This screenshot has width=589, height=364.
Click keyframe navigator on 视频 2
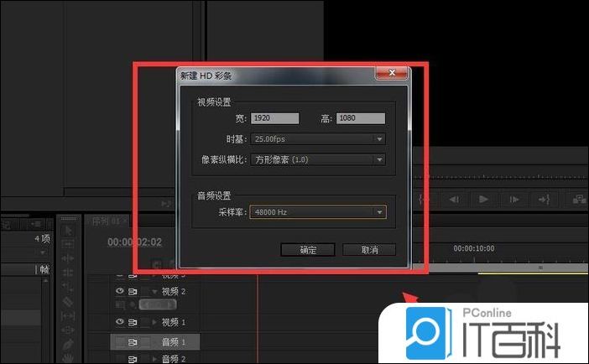(158, 304)
